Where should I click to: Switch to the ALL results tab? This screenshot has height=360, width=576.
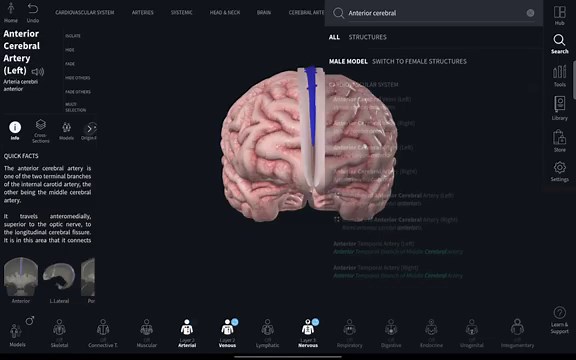point(334,37)
